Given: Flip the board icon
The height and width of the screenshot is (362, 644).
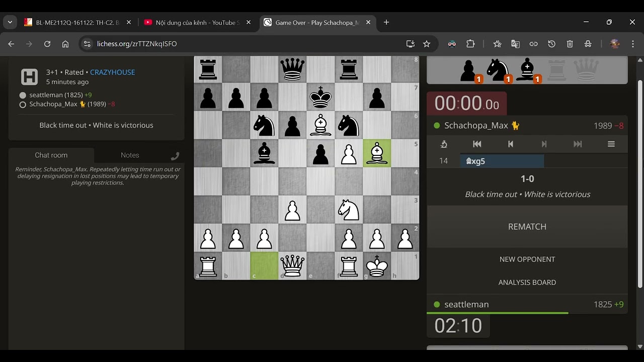Looking at the screenshot, I should [x=444, y=144].
